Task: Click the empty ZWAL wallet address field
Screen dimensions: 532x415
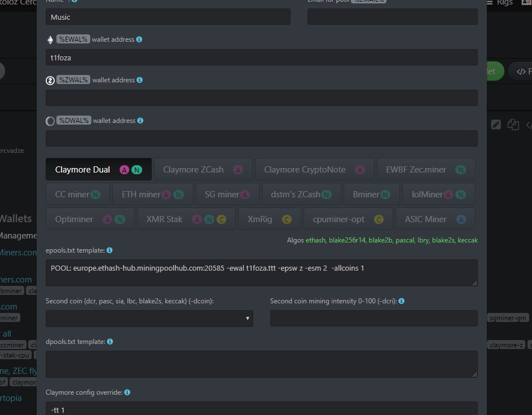Action: [x=262, y=98]
